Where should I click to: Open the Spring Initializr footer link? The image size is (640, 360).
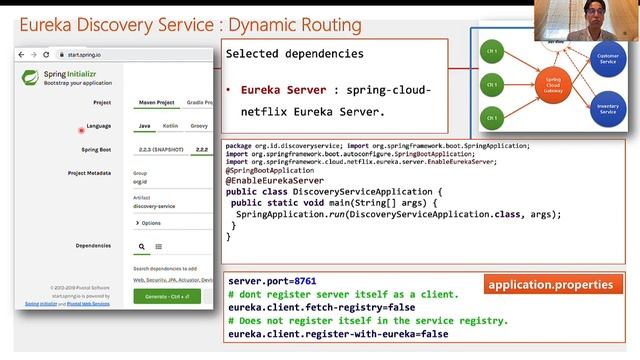tap(41, 304)
